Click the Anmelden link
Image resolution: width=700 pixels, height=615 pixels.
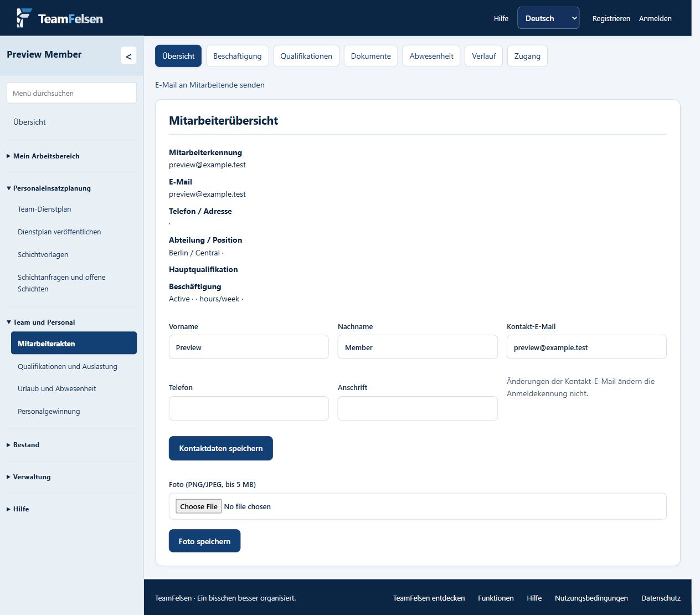point(655,18)
